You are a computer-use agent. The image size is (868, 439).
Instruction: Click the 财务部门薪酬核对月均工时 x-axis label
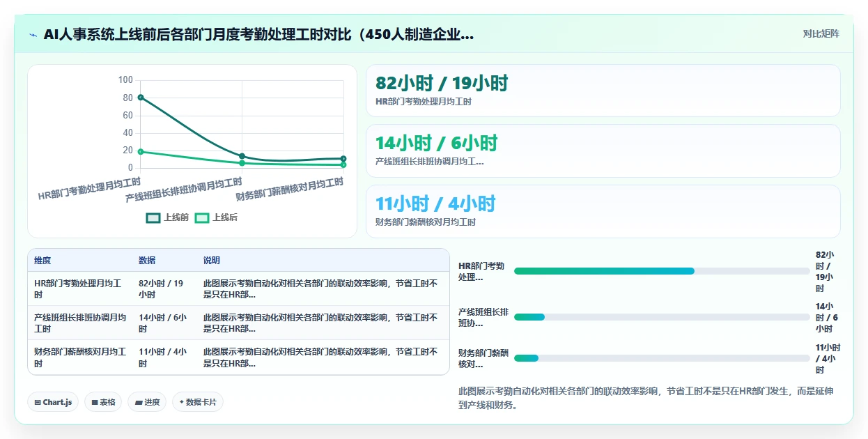point(290,189)
